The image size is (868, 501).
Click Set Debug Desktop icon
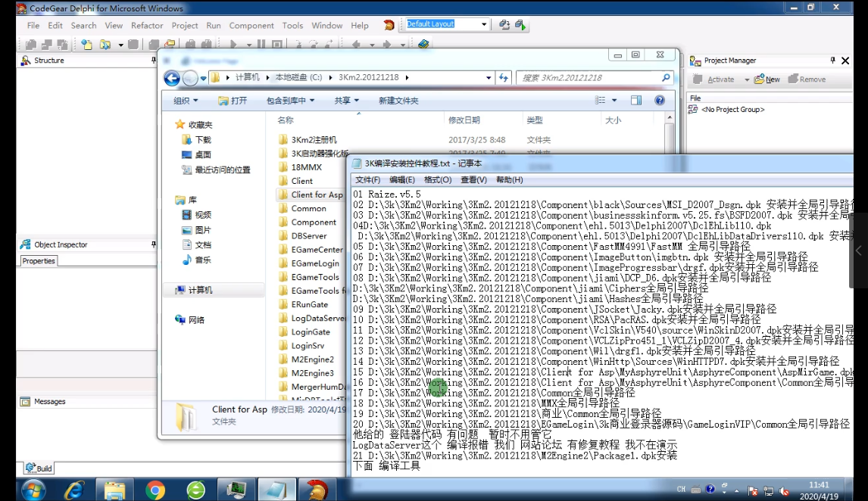tap(520, 24)
